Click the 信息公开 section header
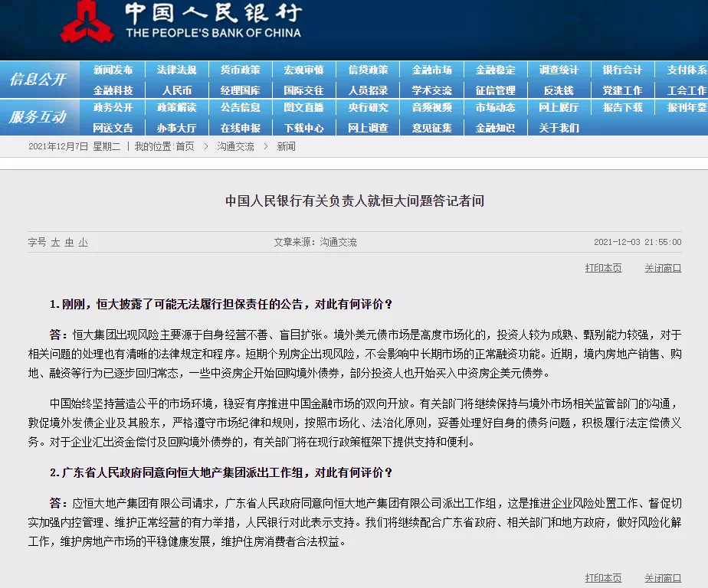The image size is (708, 588). pos(38,80)
